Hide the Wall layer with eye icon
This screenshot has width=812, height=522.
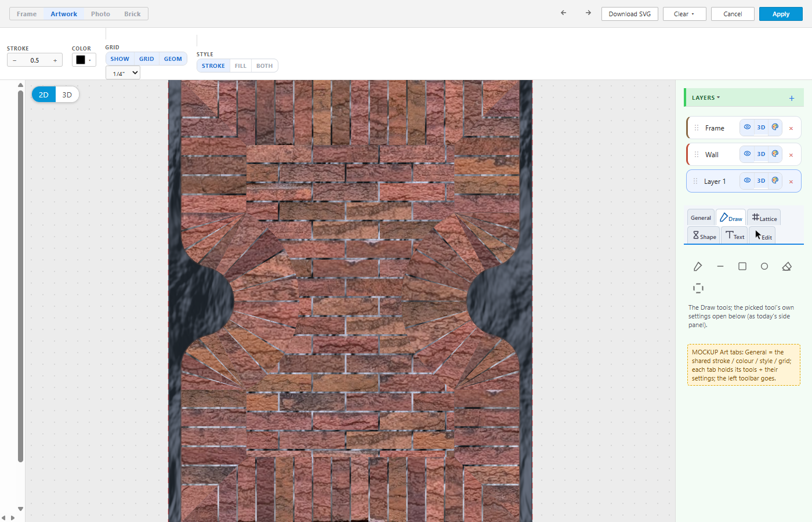(x=747, y=154)
